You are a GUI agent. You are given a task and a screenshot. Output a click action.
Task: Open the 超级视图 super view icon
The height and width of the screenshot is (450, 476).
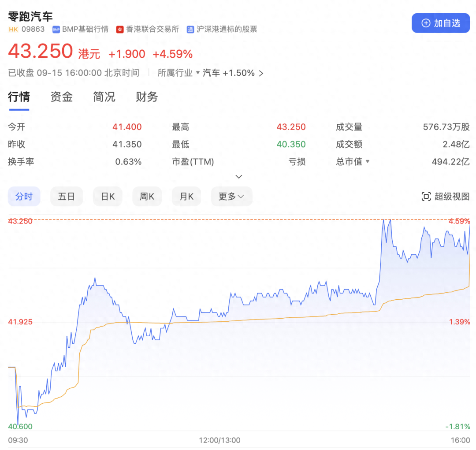click(x=426, y=197)
